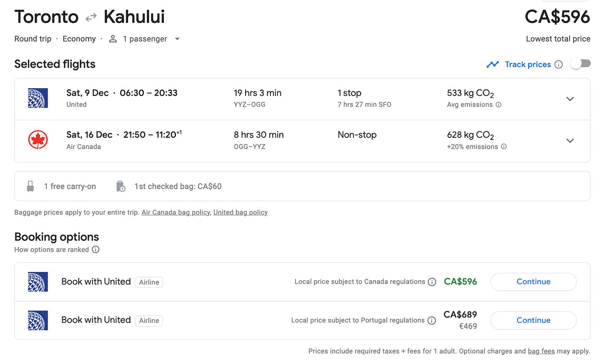Click the Air Canada maple leaf logo

pyautogui.click(x=38, y=140)
